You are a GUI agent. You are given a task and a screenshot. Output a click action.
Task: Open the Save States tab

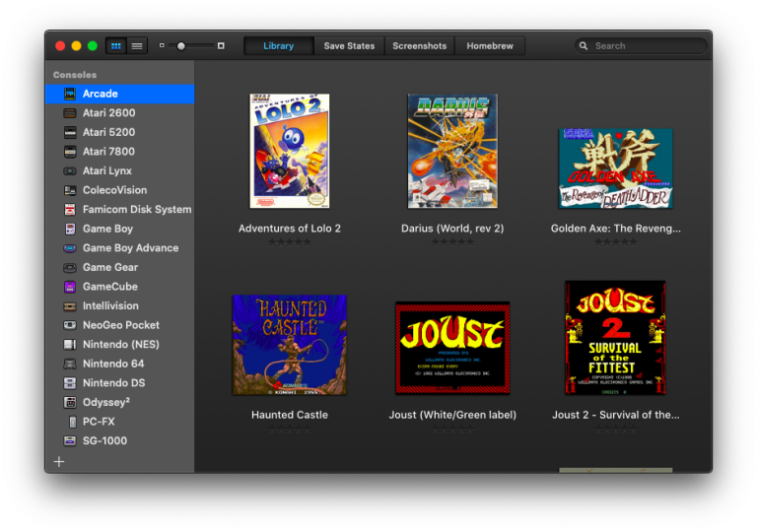tap(349, 46)
